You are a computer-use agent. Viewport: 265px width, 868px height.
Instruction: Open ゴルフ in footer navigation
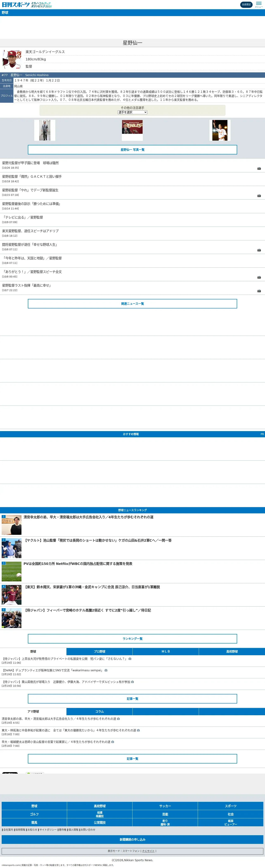coord(34,814)
